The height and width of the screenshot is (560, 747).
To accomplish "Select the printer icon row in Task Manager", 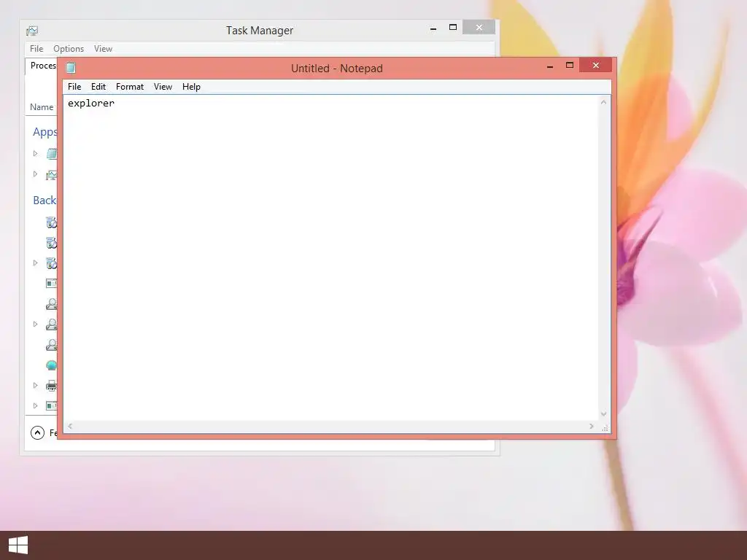I will [52, 385].
